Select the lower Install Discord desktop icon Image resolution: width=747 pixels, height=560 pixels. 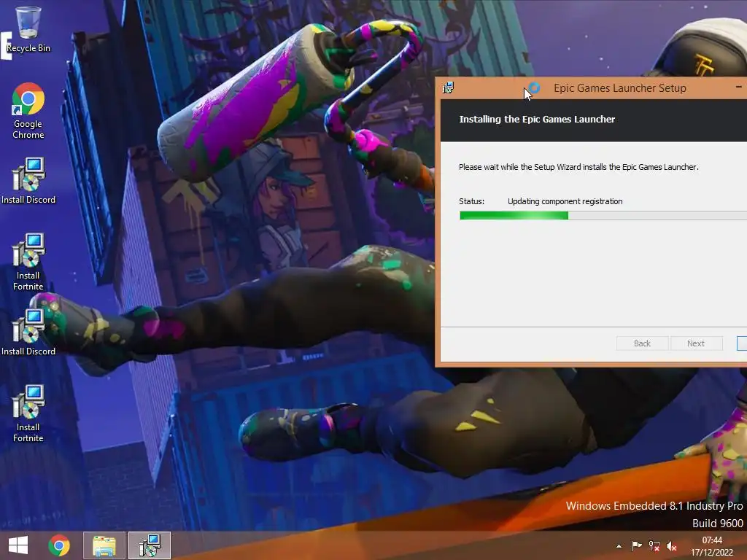28,332
